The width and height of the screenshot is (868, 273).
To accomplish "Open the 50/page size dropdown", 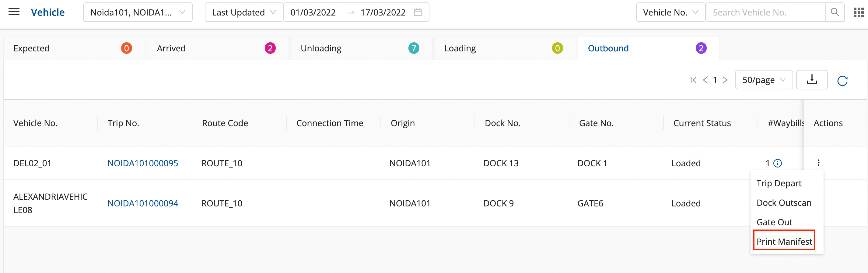I will coord(764,80).
